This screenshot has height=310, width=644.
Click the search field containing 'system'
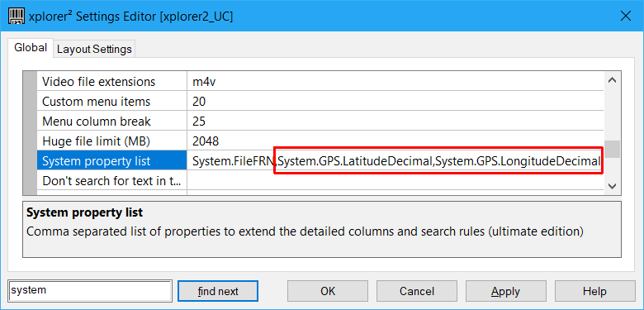pos(90,291)
